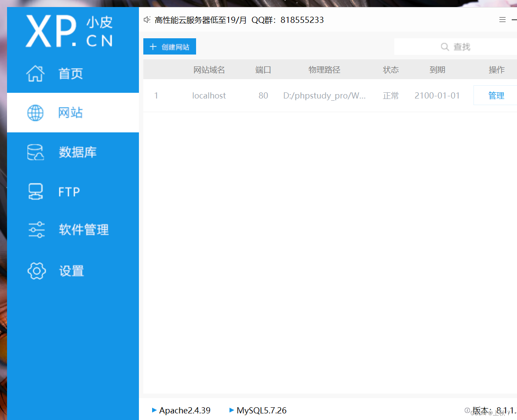
Task: Expand the Apache2.4.39 arrow indicator
Action: pos(154,410)
